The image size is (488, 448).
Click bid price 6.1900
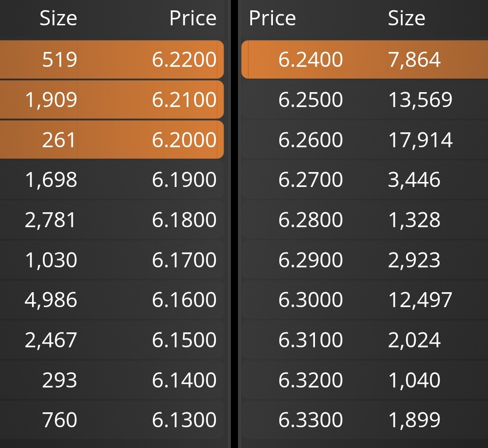184,179
